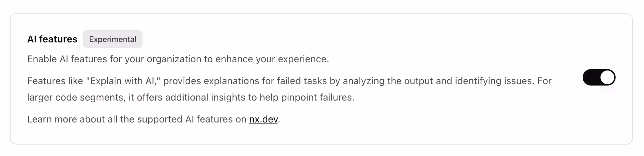Open the nx.dev link
The image size is (644, 156).
click(263, 119)
